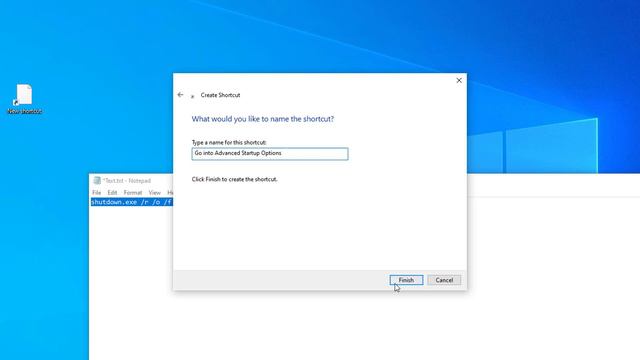This screenshot has height=360, width=640.
Task: Click the shutdown.exe text line in Notepad
Action: pyautogui.click(x=131, y=202)
